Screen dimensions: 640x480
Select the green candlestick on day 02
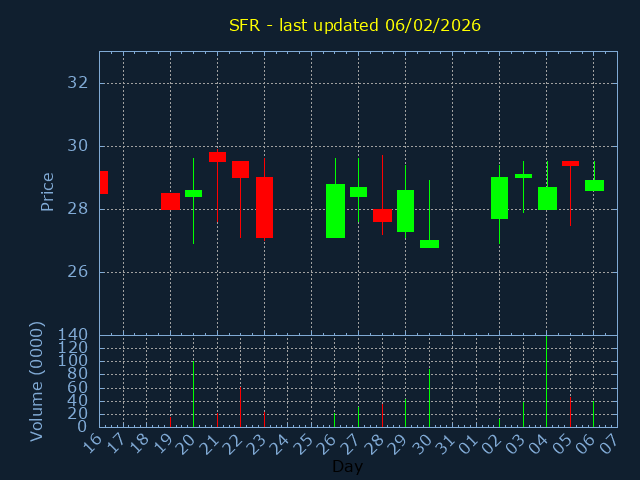coord(499,198)
